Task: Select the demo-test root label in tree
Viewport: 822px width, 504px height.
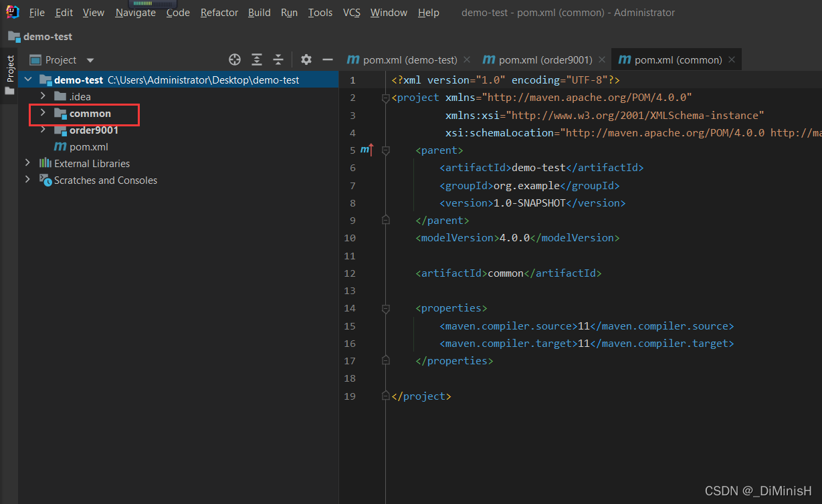Action: click(x=79, y=80)
